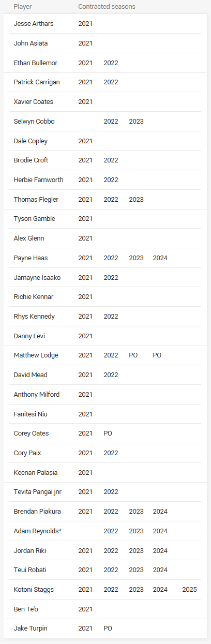Click Kotoni Staggs 2025 season cell
Image resolution: width=211 pixels, height=644 pixels.
(x=189, y=589)
